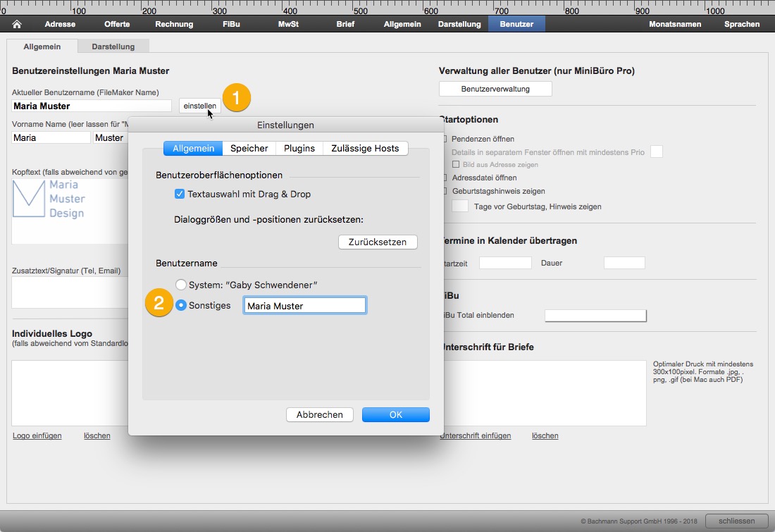Image resolution: width=775 pixels, height=532 pixels.
Task: Select the Darstellung sub-tab under Benutzer
Action: tap(113, 47)
